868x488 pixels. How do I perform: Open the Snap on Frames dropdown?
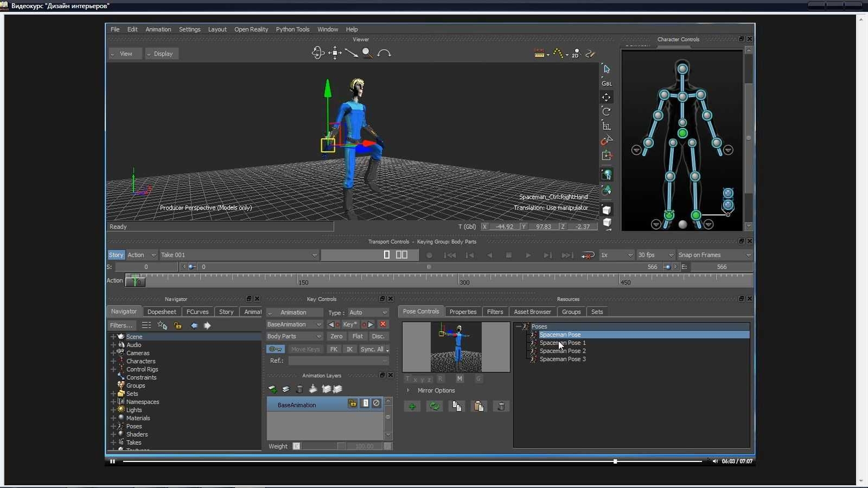(714, 255)
